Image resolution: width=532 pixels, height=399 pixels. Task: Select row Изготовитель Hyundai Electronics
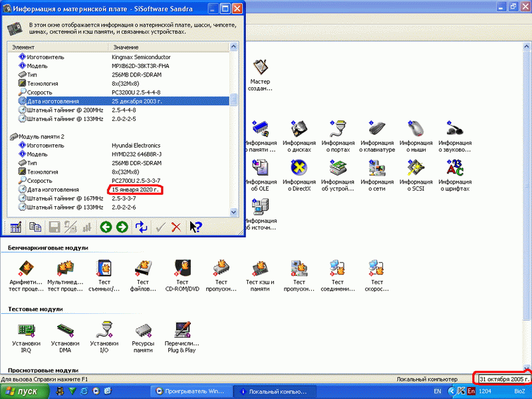tap(124, 145)
